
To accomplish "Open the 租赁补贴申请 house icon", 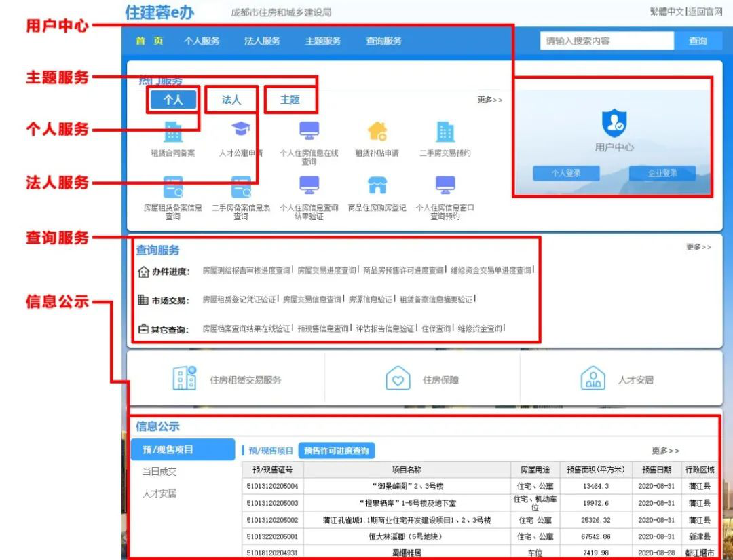I will click(377, 131).
